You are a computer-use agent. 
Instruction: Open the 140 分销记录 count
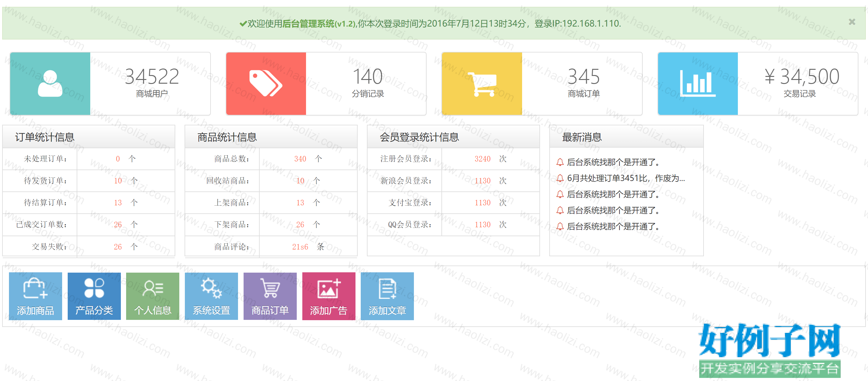368,77
